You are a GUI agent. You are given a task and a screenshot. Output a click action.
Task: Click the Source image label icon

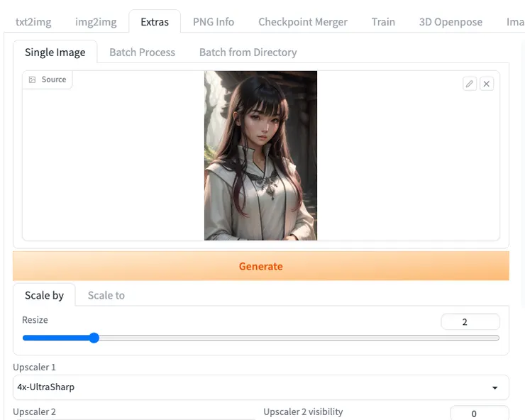coord(32,79)
